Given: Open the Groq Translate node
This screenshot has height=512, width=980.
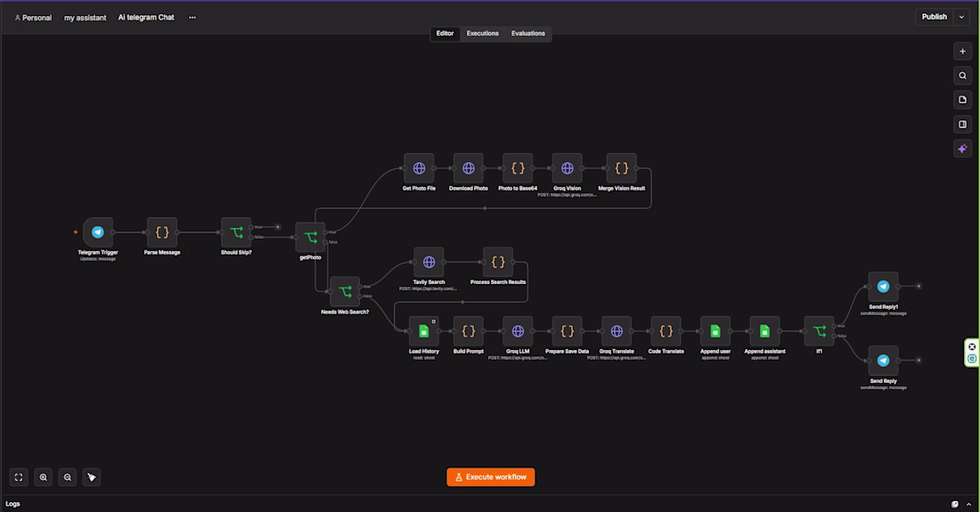Looking at the screenshot, I should pos(617,331).
